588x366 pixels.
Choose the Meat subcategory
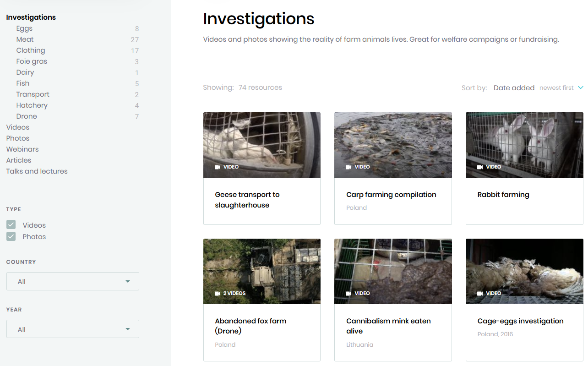(x=25, y=39)
